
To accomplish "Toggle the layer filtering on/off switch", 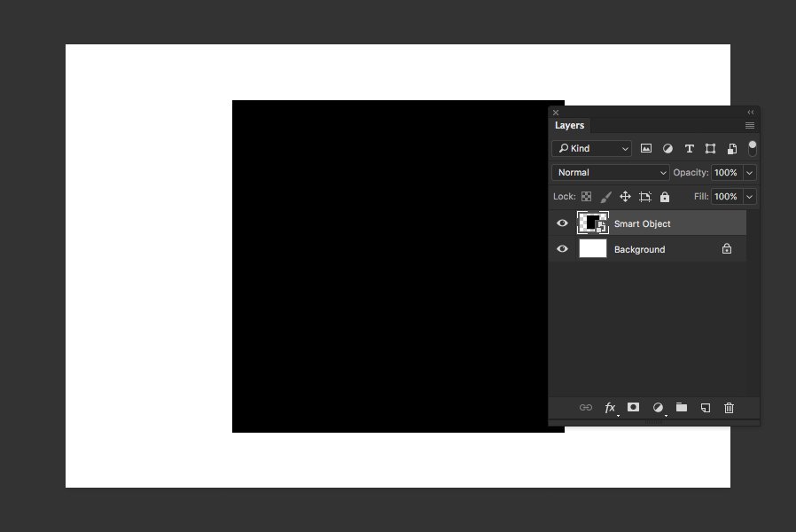I will click(753, 148).
